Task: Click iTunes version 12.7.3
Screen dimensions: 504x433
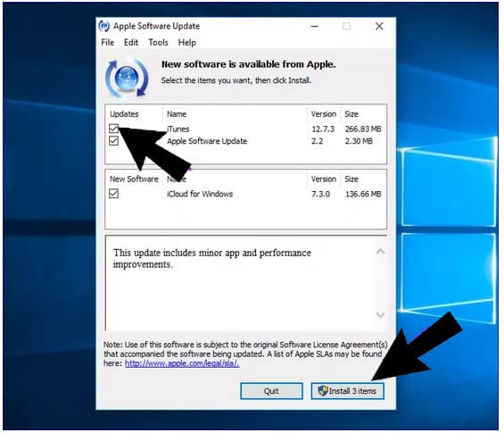Action: point(323,129)
